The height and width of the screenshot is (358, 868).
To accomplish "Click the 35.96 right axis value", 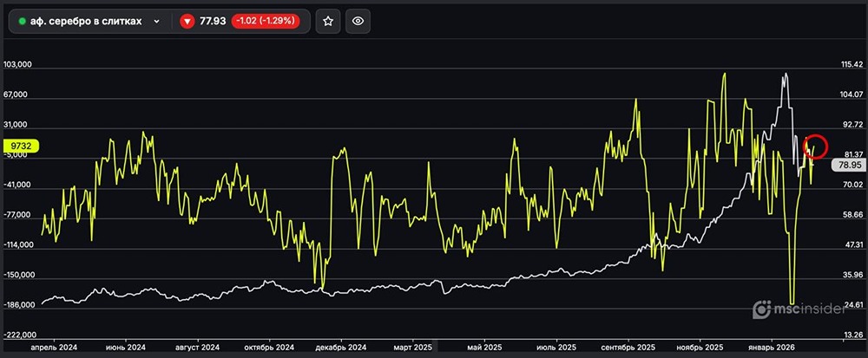I will (852, 275).
